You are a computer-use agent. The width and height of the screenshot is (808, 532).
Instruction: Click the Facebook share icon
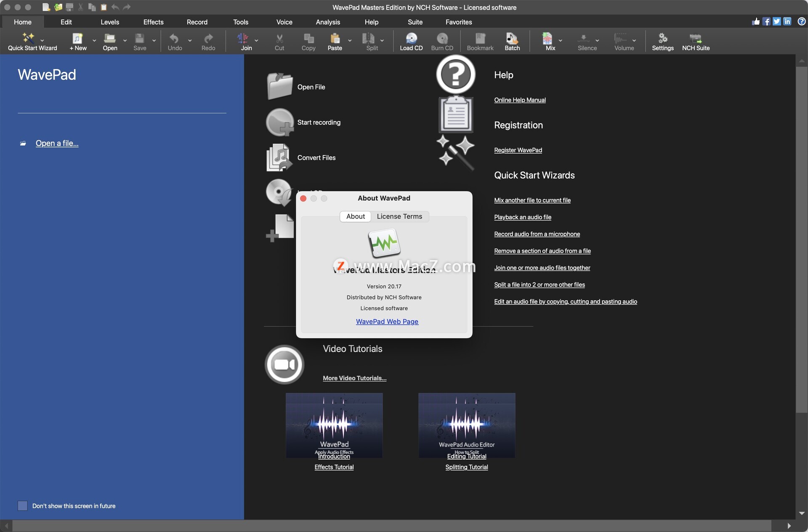(766, 21)
